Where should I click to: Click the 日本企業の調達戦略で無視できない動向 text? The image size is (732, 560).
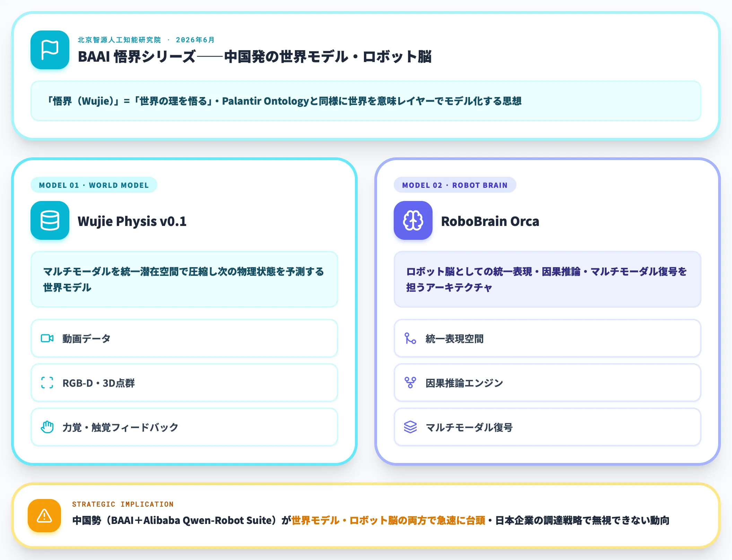pyautogui.click(x=582, y=520)
